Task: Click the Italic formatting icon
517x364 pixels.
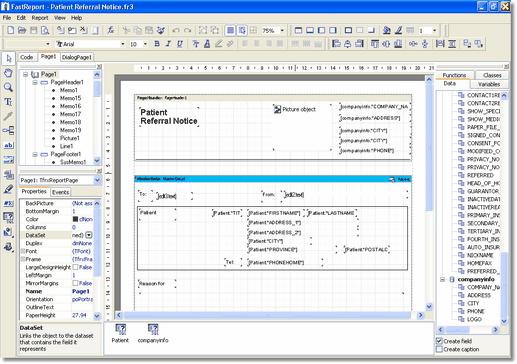Action: [168, 44]
